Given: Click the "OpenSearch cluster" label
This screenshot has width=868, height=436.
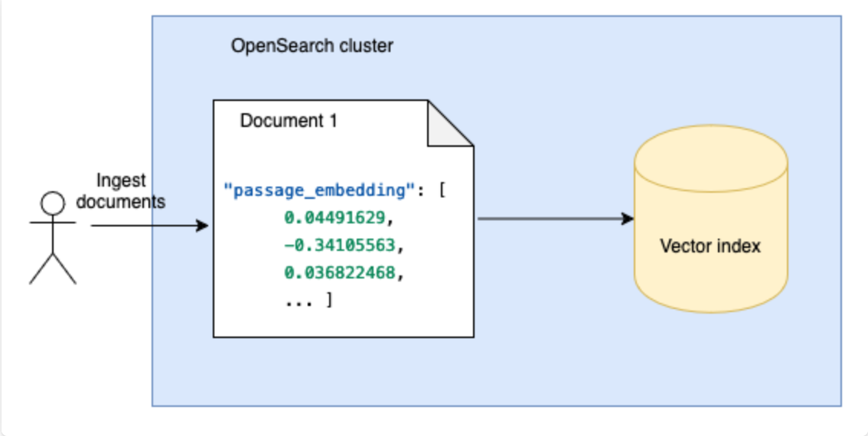Looking at the screenshot, I should (312, 46).
